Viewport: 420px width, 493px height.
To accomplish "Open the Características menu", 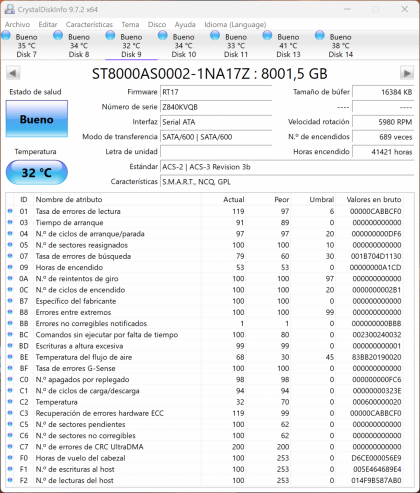I will point(89,24).
